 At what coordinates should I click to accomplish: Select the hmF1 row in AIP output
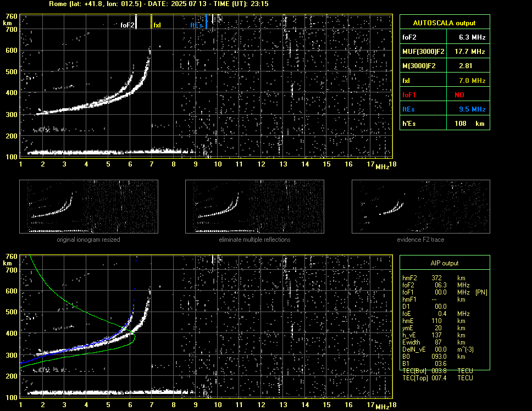433,299
